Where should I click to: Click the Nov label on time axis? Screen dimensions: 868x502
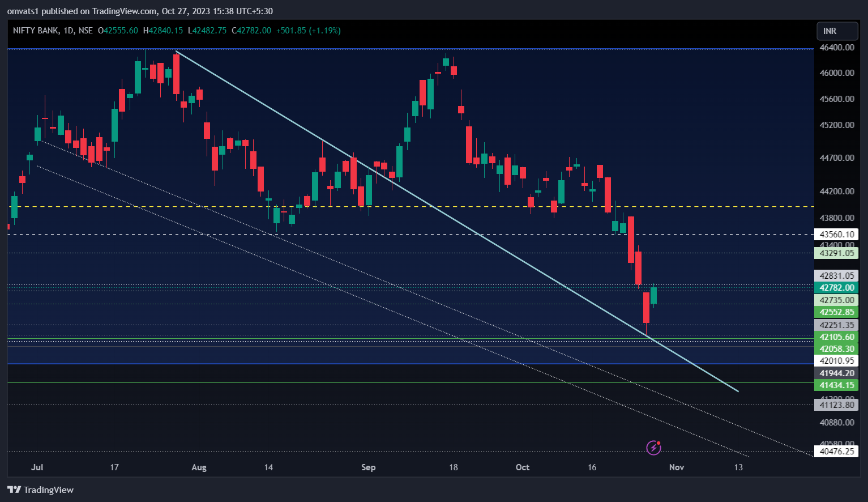[x=677, y=467]
